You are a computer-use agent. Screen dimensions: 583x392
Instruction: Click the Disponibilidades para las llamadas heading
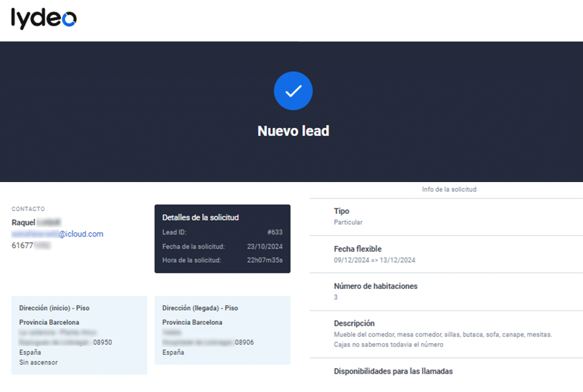pyautogui.click(x=393, y=372)
